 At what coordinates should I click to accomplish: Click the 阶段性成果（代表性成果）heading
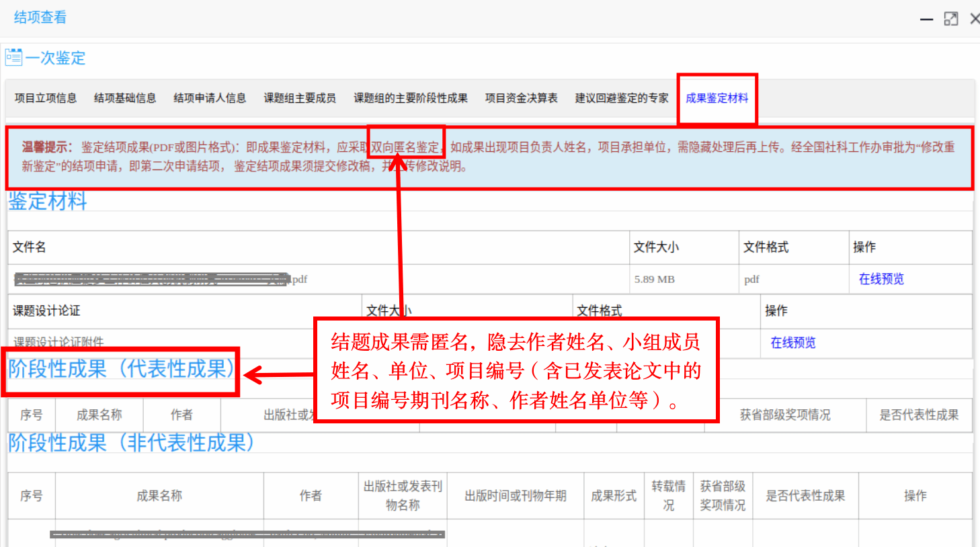point(122,369)
